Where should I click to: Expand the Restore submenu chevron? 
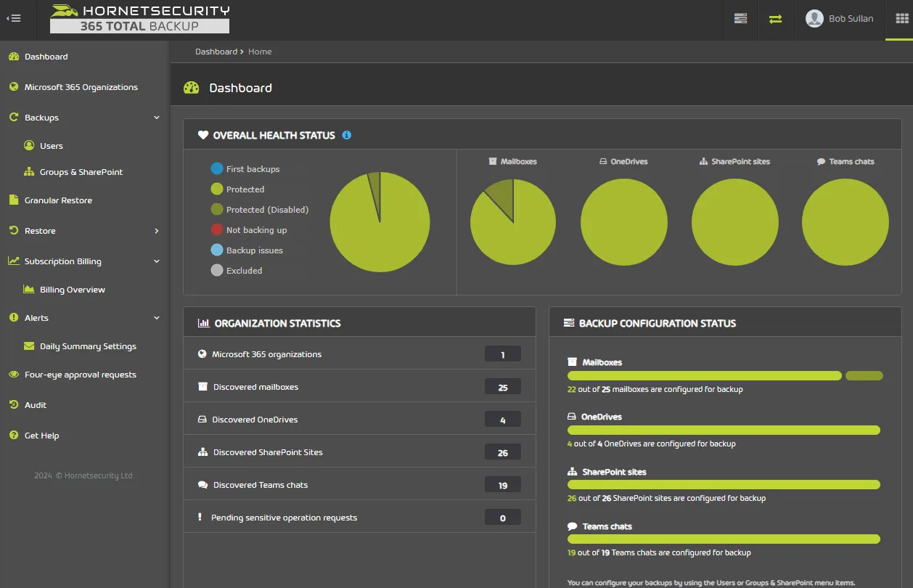click(157, 231)
